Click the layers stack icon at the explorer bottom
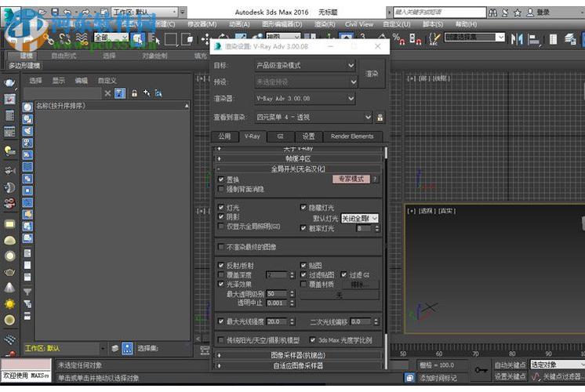 tap(115, 348)
